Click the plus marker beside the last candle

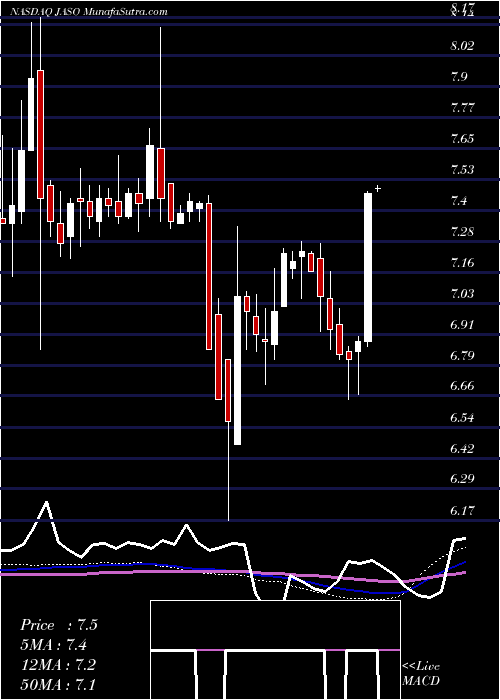[378, 189]
